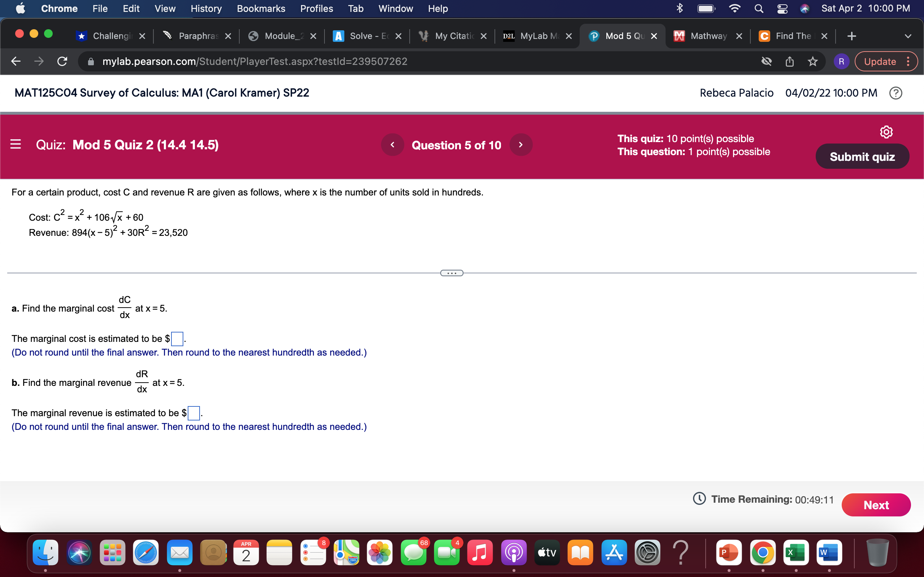Open the Bookmarks menu
924x577 pixels.
[x=261, y=8]
